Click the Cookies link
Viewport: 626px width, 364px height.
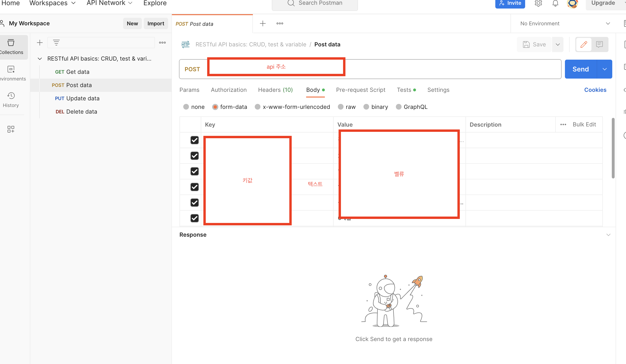[595, 90]
